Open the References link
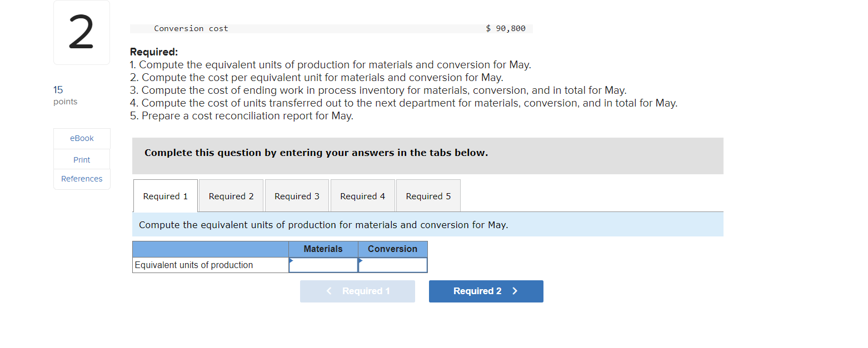This screenshot has width=868, height=348. pyautogui.click(x=82, y=179)
